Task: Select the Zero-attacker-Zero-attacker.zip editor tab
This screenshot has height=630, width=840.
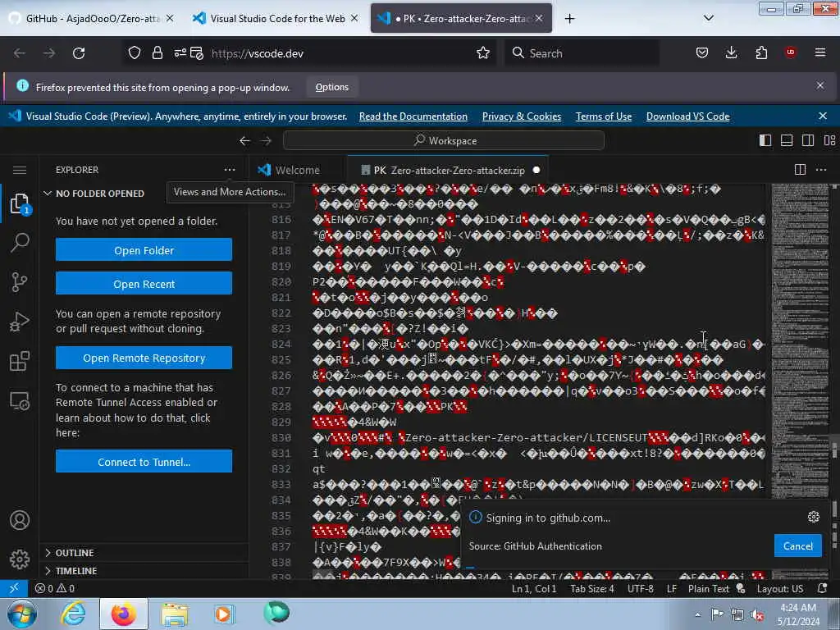Action: (449, 170)
